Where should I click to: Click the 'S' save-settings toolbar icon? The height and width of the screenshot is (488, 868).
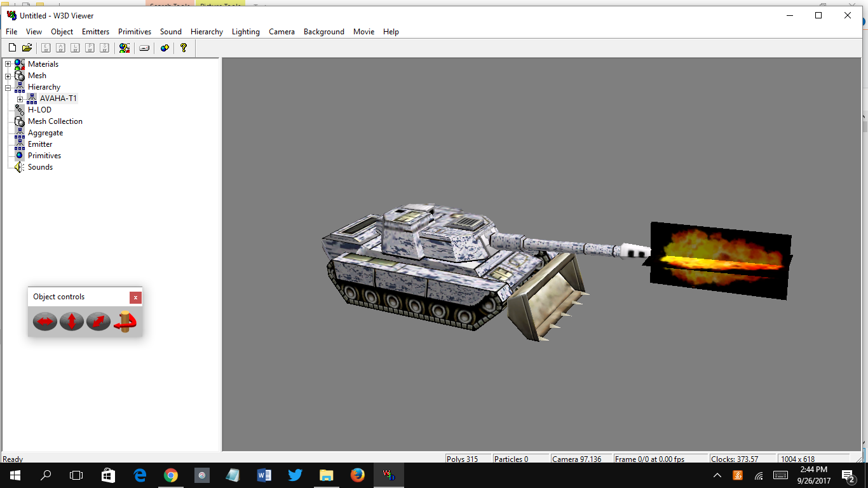pyautogui.click(x=104, y=48)
